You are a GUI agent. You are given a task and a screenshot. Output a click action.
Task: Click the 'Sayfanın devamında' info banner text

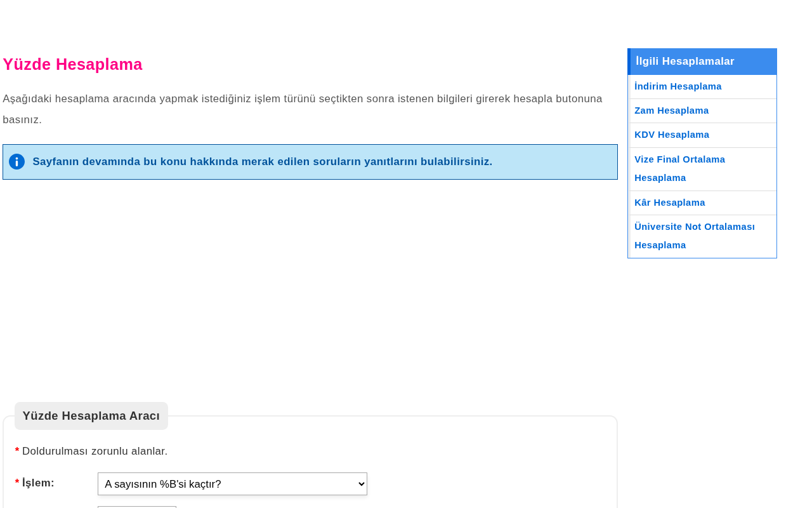(263, 162)
